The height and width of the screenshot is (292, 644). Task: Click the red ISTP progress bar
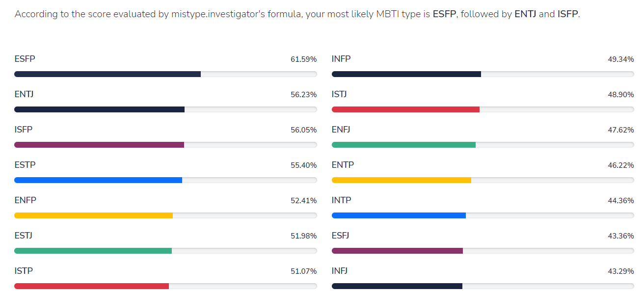(165, 286)
